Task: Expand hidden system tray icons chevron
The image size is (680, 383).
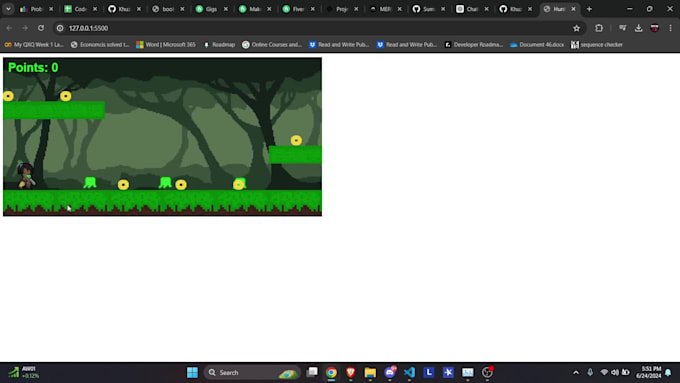Action: tap(576, 372)
